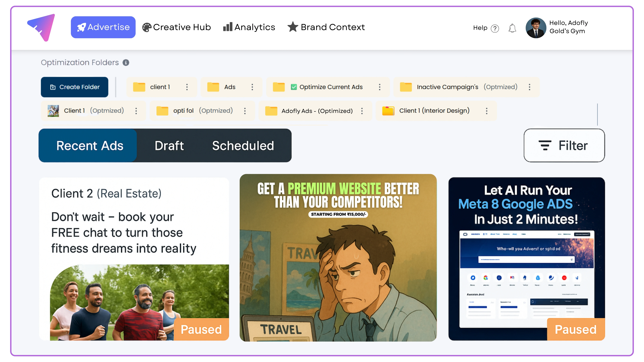Click the Optimization Folders info icon
This screenshot has width=644, height=362.
[126, 63]
